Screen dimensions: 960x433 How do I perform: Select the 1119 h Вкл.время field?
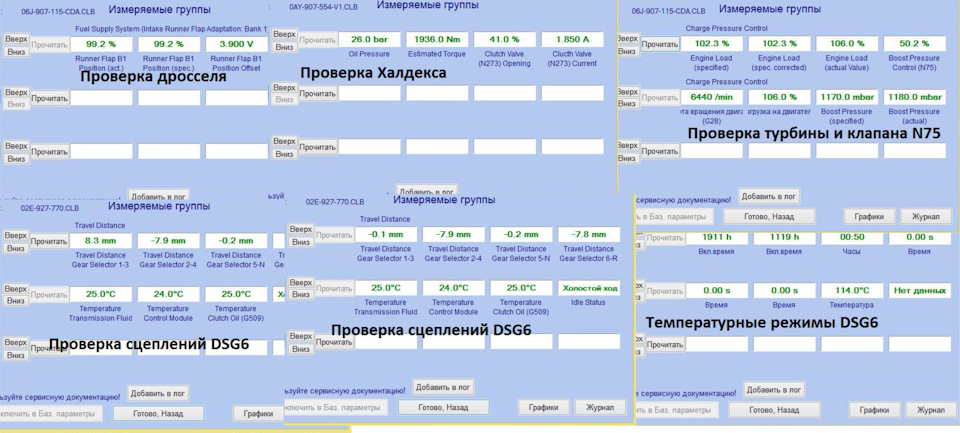[x=784, y=238]
